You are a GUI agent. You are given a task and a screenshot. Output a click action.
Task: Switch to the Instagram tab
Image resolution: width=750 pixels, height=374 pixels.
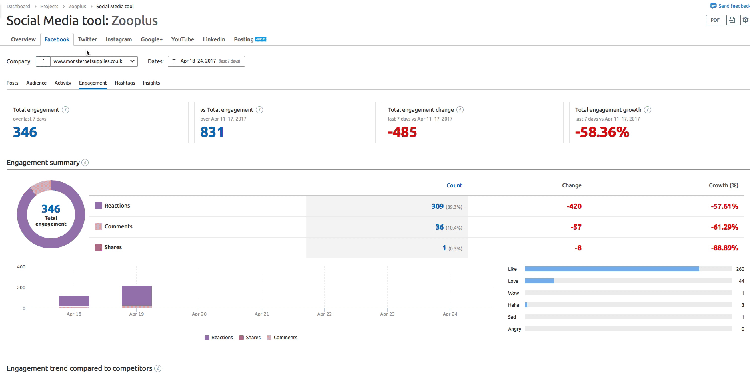[x=119, y=39]
